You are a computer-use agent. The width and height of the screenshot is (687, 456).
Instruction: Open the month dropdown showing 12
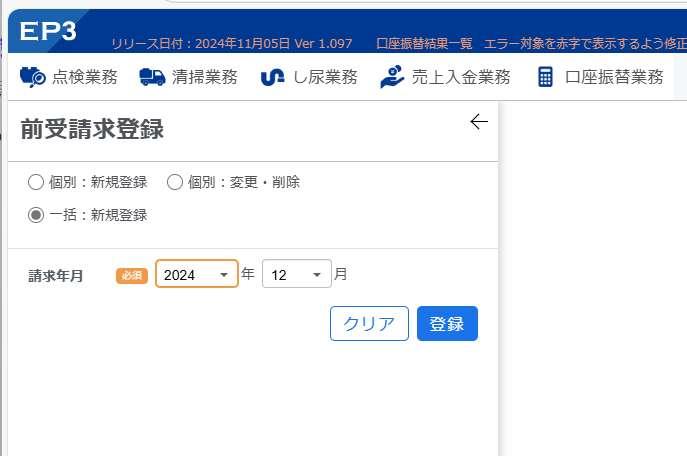click(297, 274)
